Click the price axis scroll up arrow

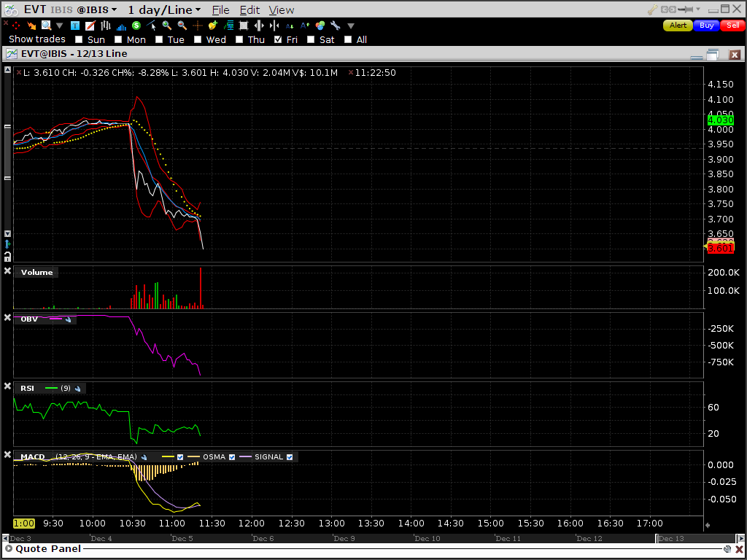click(x=7, y=69)
